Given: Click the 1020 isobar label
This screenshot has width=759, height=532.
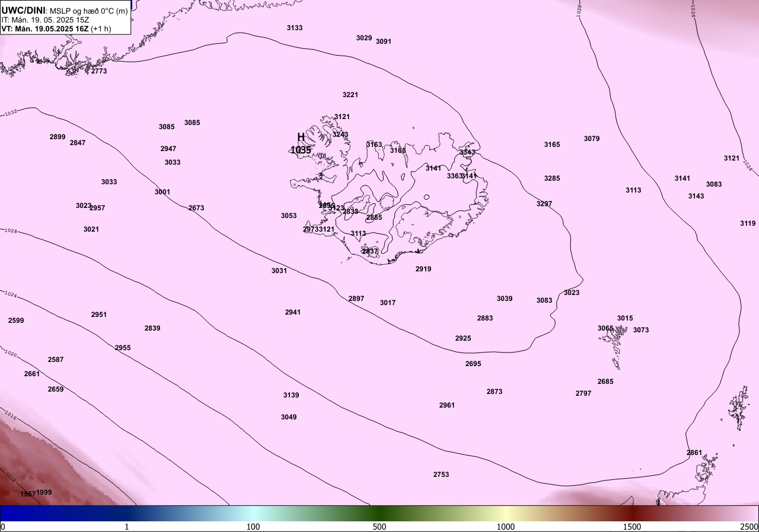Looking at the screenshot, I should [x=10, y=353].
